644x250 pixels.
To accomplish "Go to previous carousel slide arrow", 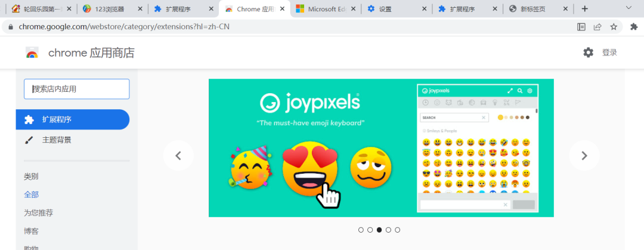I will coord(178,155).
